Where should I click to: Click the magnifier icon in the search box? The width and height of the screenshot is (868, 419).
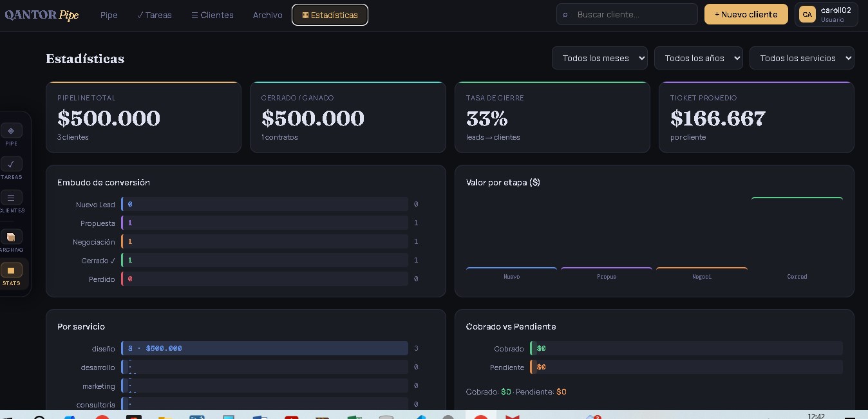565,14
